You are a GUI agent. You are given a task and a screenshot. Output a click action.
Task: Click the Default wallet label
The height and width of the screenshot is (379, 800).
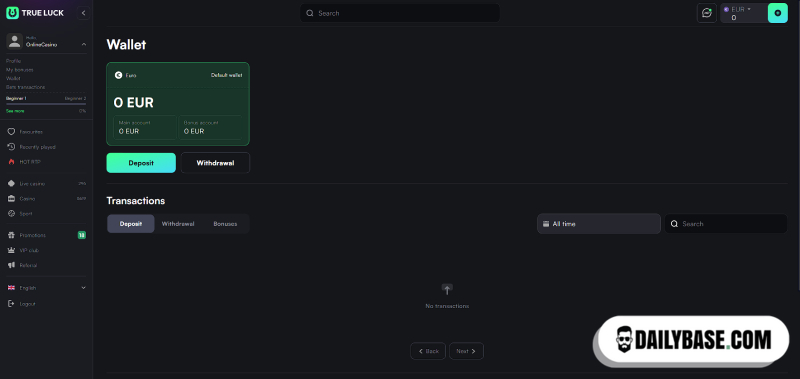(x=227, y=75)
